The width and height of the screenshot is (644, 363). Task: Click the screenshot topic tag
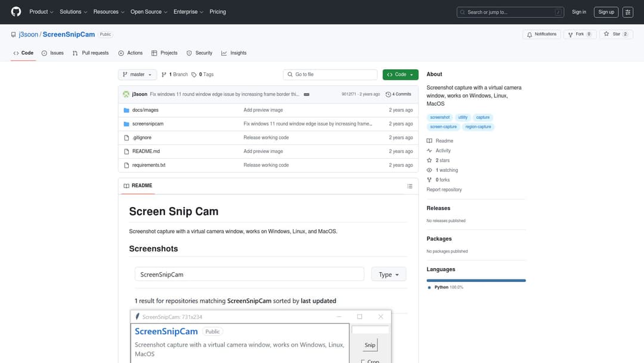440,117
